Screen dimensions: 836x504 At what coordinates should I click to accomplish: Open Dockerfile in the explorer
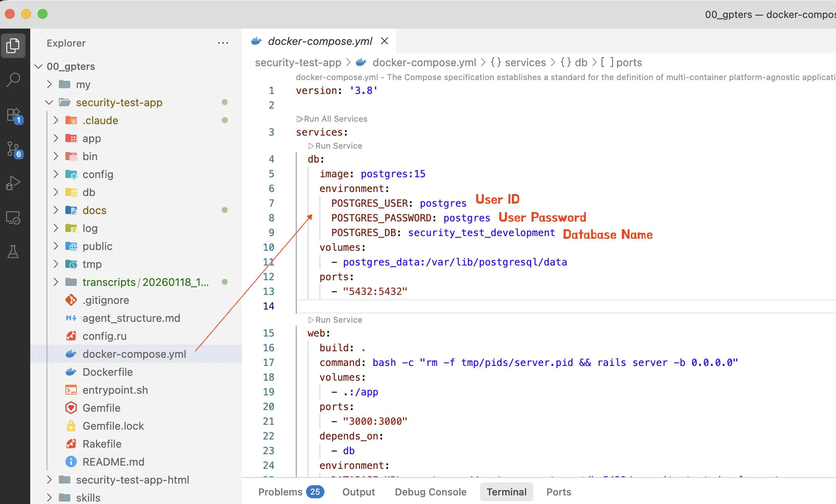(107, 372)
